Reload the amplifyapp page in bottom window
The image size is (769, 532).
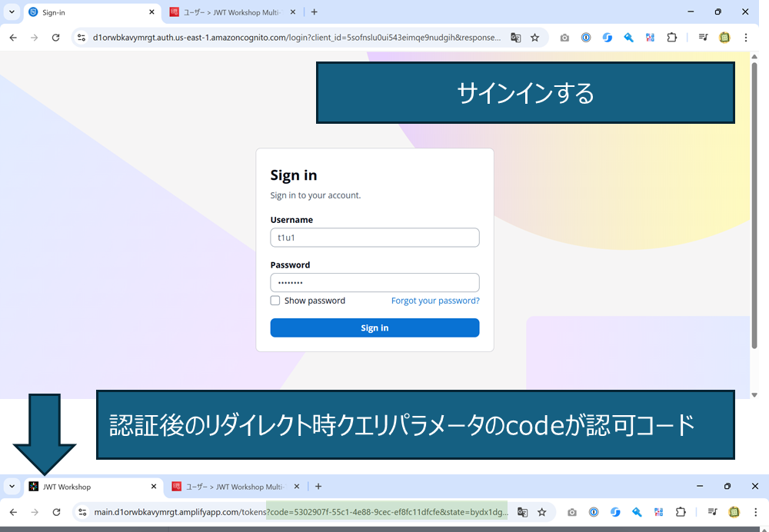56,512
